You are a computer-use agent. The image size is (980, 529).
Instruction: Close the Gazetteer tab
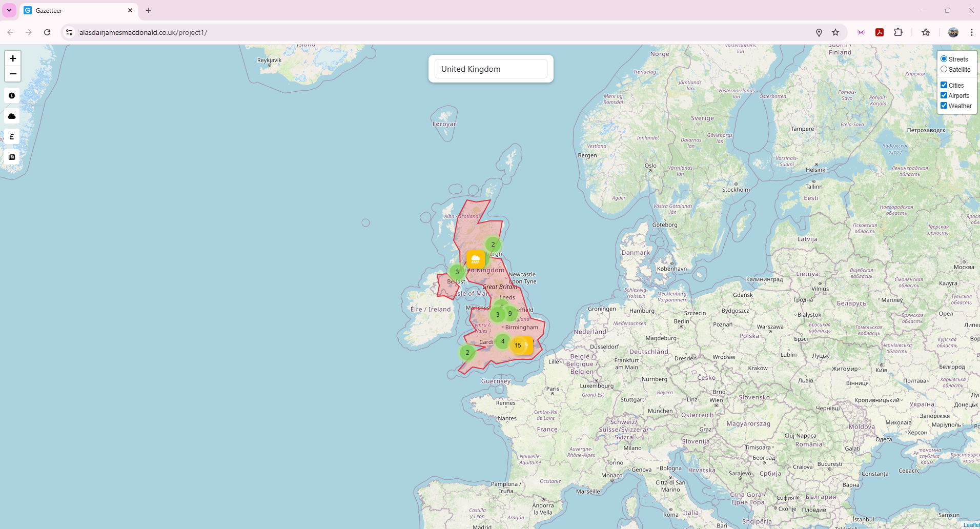click(130, 10)
